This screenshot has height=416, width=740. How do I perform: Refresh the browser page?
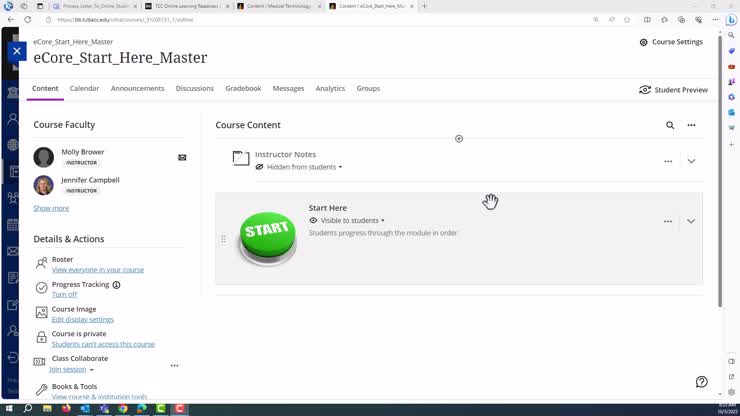tap(28, 20)
